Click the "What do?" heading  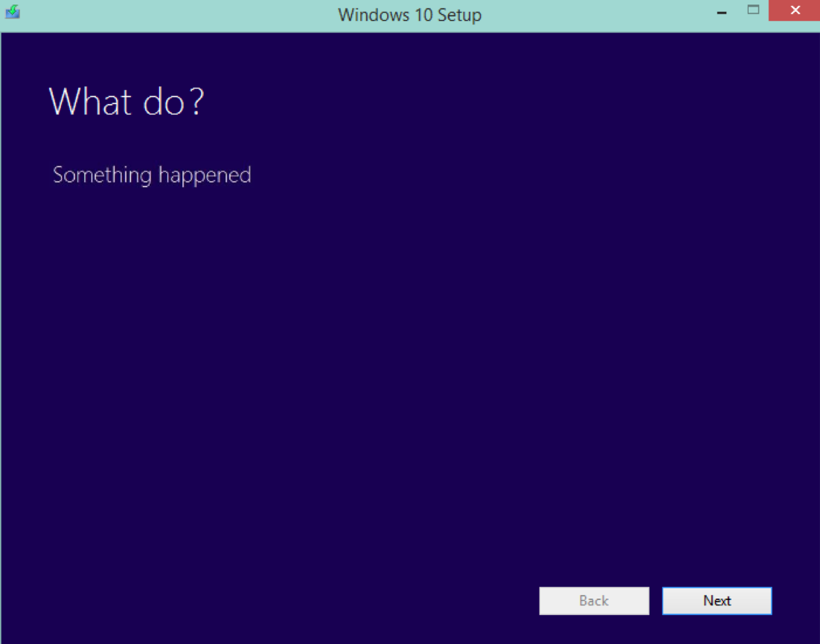pyautogui.click(x=126, y=102)
